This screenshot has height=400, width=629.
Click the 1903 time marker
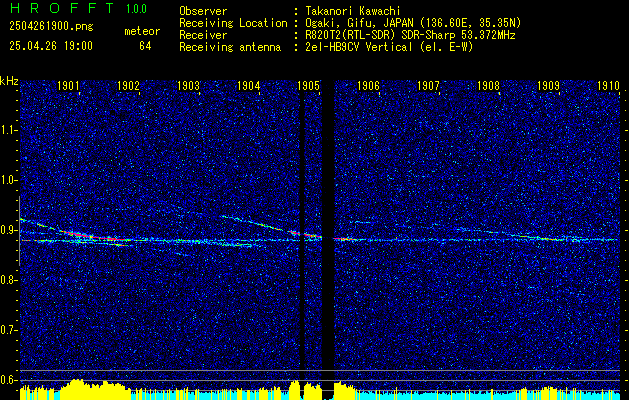click(x=189, y=85)
